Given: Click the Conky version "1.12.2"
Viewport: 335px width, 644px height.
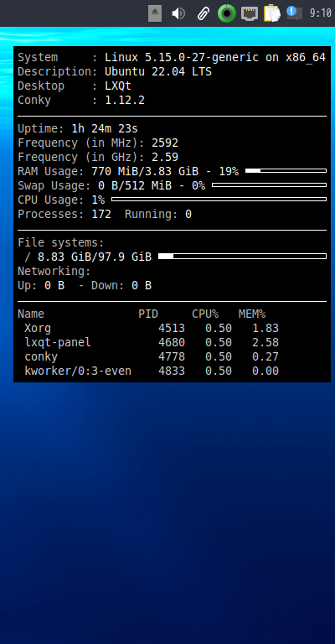Looking at the screenshot, I should click(x=125, y=101).
